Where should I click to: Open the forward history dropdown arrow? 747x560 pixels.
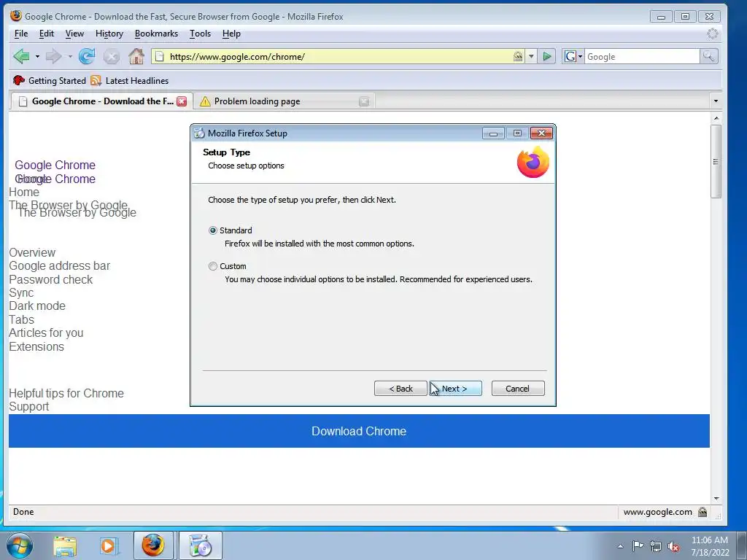(70, 57)
